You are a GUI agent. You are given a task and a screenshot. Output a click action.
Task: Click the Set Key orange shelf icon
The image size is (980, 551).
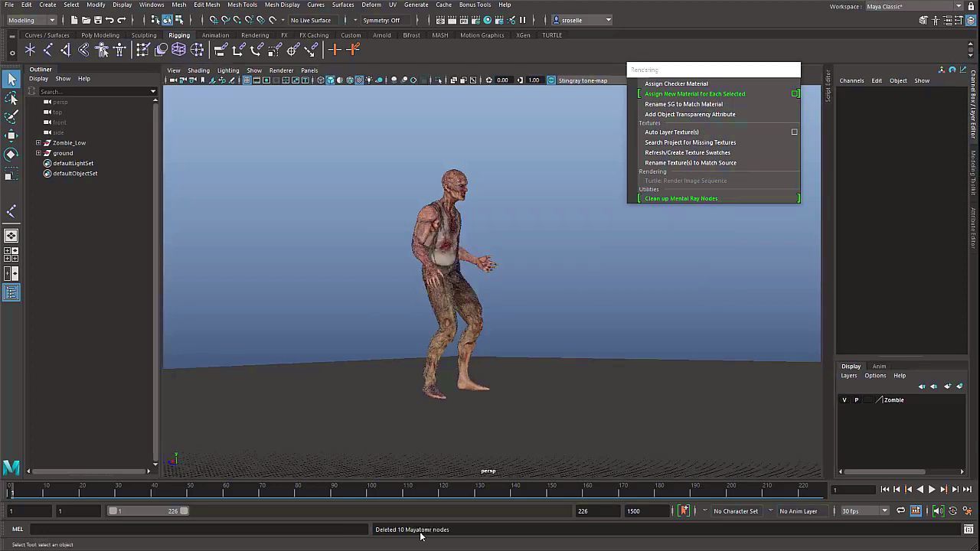pyautogui.click(x=335, y=51)
